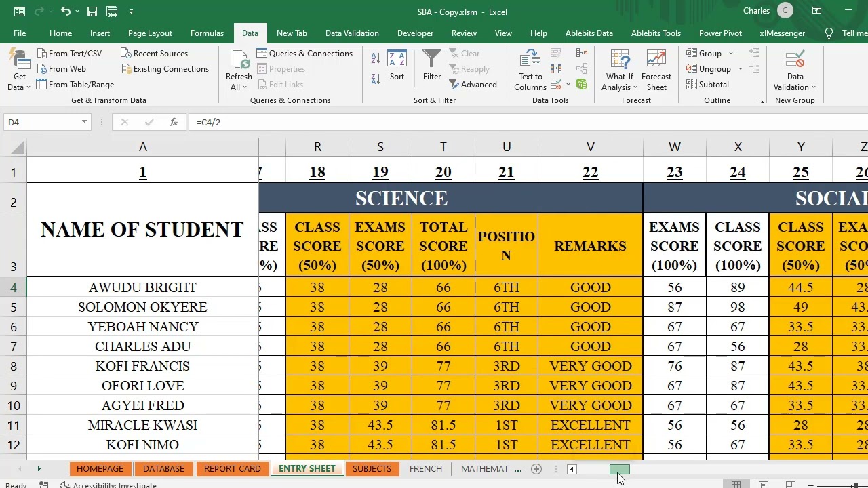Save the workbook from quick access toolbar
Viewport: 868px width, 488px height.
click(x=92, y=12)
